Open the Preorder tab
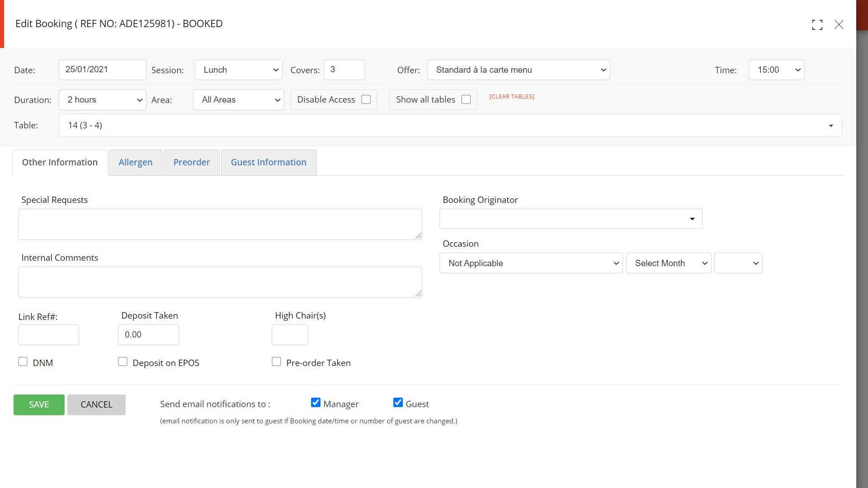Viewport: 868px width, 488px height. (x=192, y=163)
